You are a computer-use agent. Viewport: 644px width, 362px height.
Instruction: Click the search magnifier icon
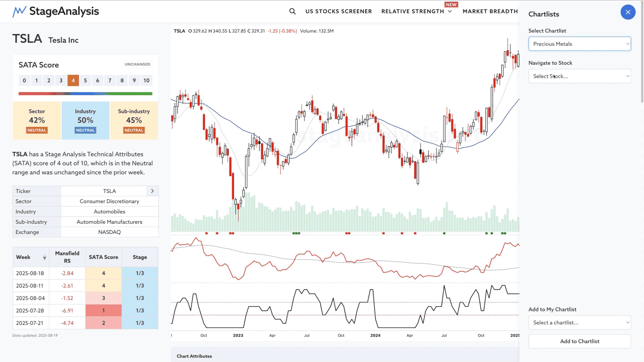(x=292, y=11)
